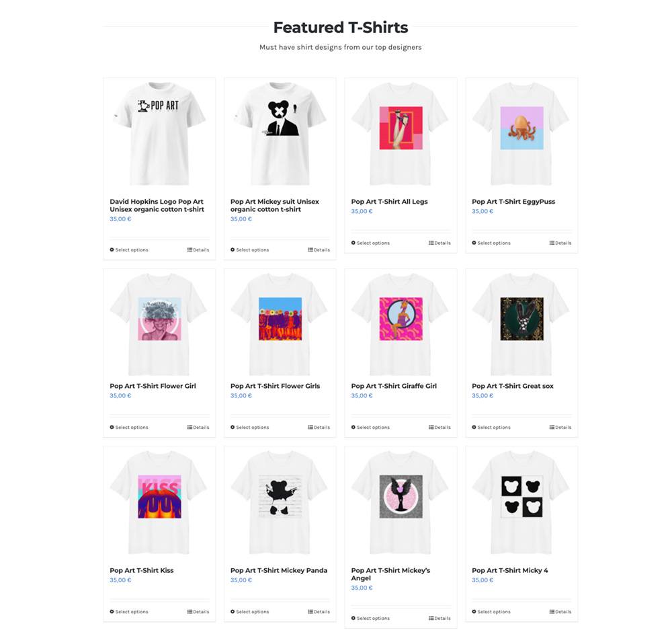
Task: Click list icon beside Details for Mickey suit shirt
Action: click(x=310, y=249)
